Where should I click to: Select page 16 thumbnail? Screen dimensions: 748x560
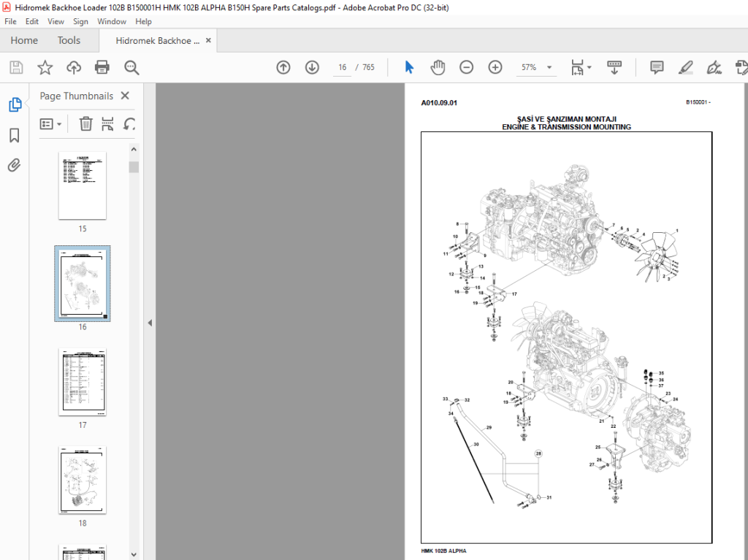click(83, 283)
